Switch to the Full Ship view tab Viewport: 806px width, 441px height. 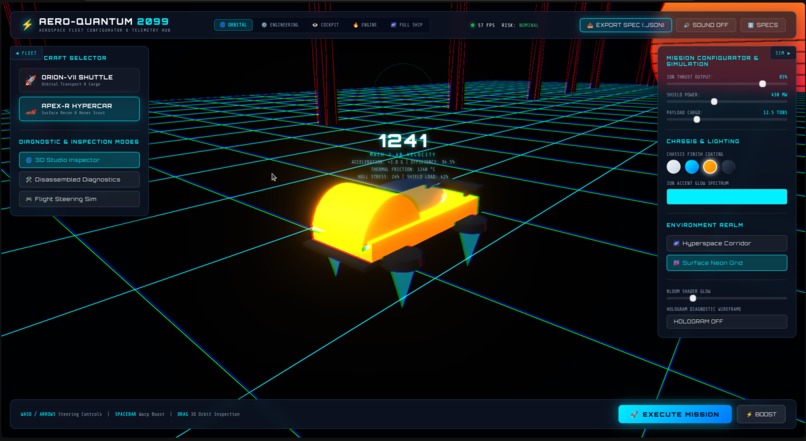click(x=407, y=25)
